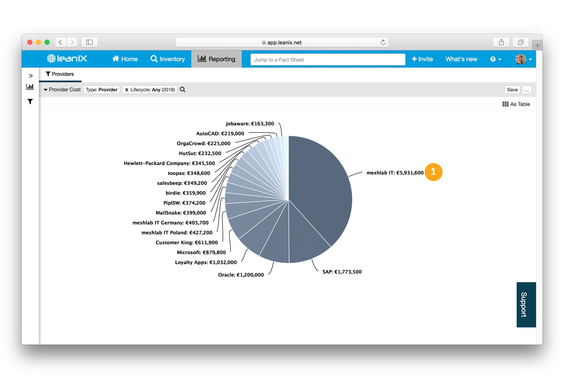Click the SAP: €1,773,500 label

click(x=342, y=272)
